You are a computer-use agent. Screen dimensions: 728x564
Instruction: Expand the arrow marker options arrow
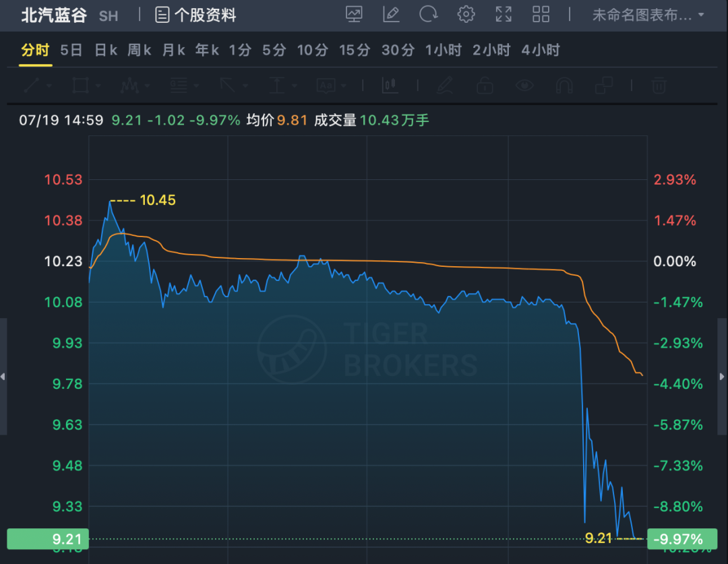point(245,86)
